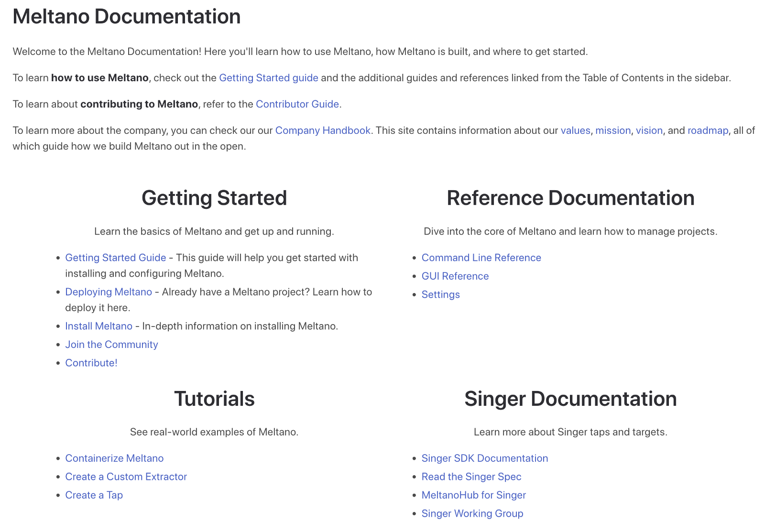Open Command Line Reference link
The image size is (765, 532).
pyautogui.click(x=481, y=258)
